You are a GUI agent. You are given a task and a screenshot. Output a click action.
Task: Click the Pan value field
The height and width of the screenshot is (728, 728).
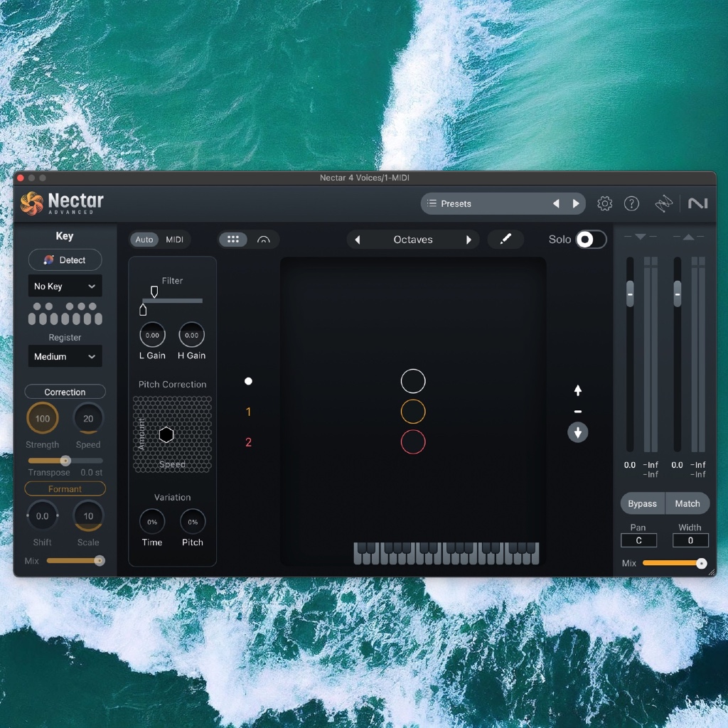[x=638, y=540]
